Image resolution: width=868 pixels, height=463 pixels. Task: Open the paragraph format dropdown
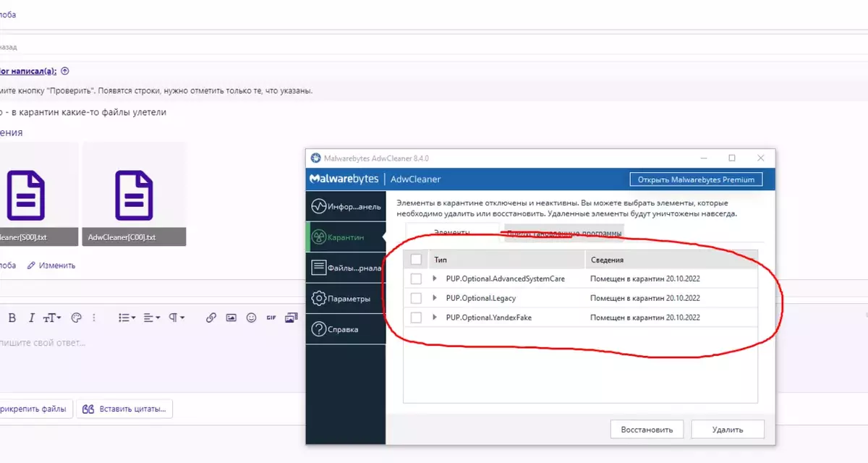point(176,318)
